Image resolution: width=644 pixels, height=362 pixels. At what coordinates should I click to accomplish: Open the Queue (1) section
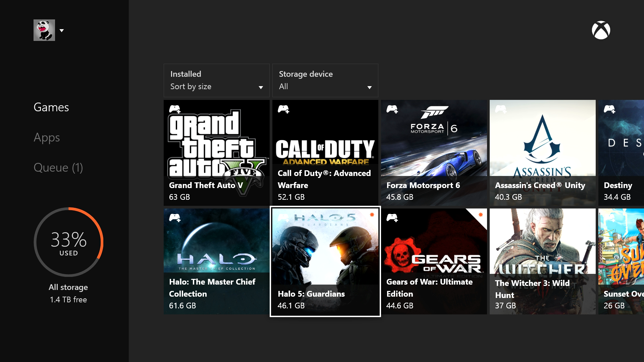pyautogui.click(x=58, y=168)
